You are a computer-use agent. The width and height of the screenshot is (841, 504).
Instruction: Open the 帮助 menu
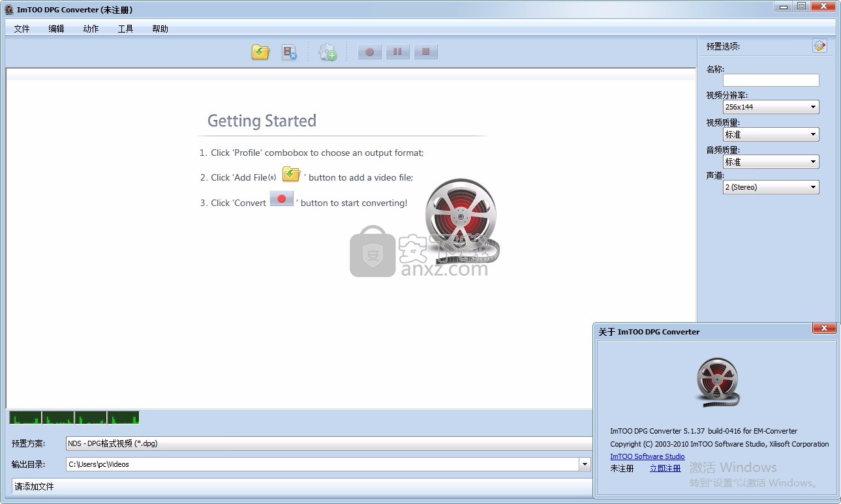click(161, 29)
